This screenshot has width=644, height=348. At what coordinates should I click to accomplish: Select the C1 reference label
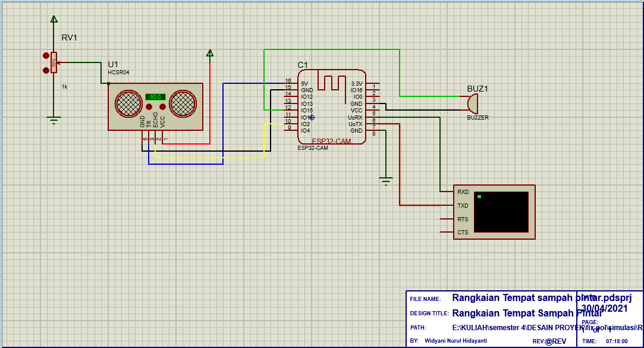(302, 65)
